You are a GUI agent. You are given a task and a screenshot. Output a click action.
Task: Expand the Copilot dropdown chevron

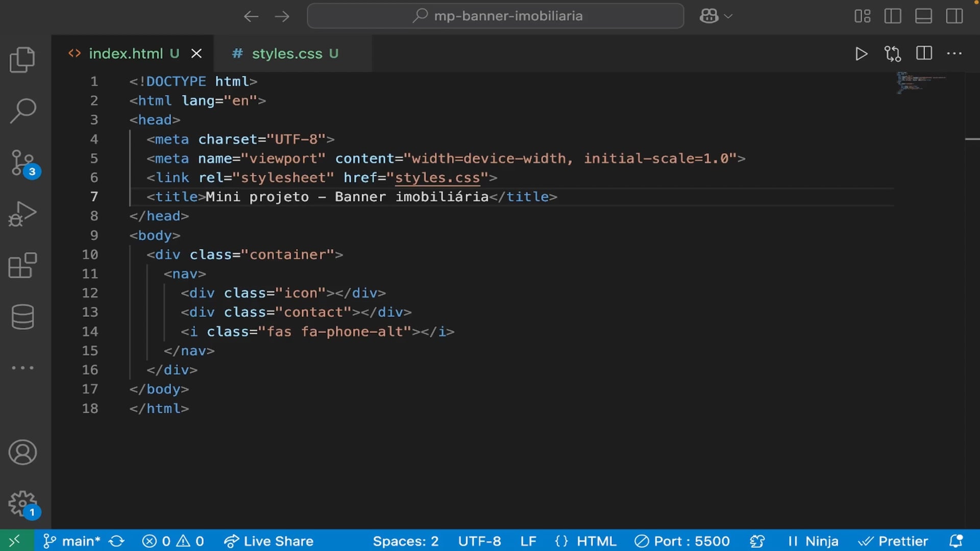coord(728,16)
